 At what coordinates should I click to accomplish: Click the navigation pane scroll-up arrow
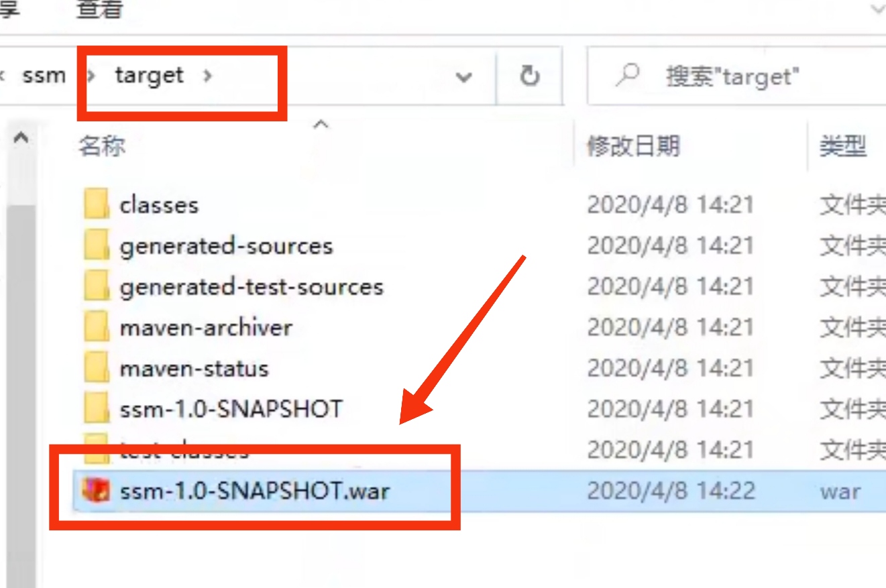[21, 139]
